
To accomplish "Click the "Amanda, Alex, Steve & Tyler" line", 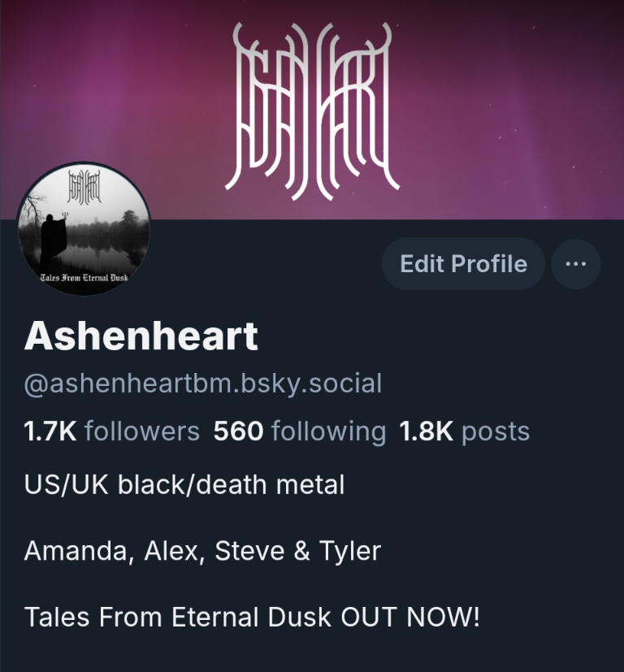I will point(202,551).
